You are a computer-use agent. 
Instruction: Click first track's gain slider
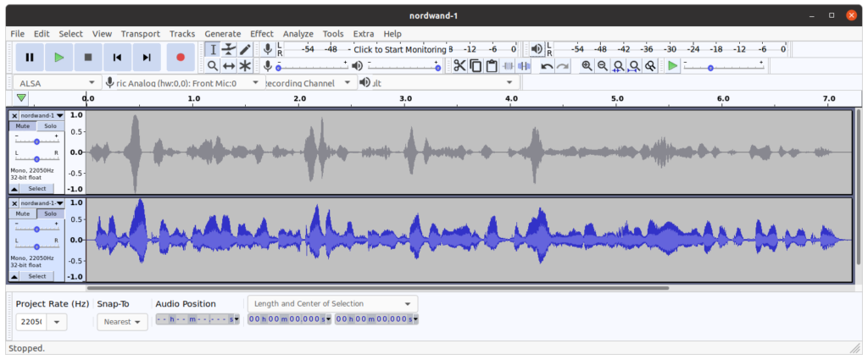(36, 141)
